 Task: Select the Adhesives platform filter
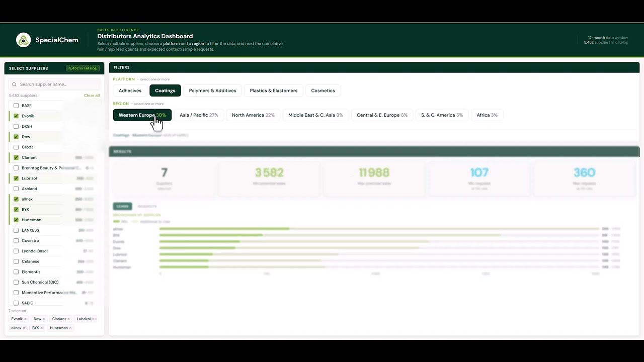[x=130, y=90]
